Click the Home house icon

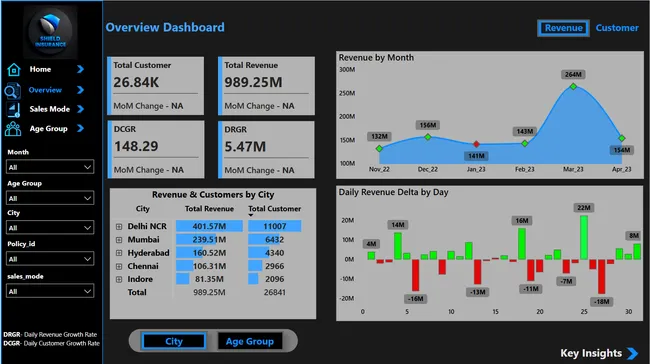click(13, 70)
